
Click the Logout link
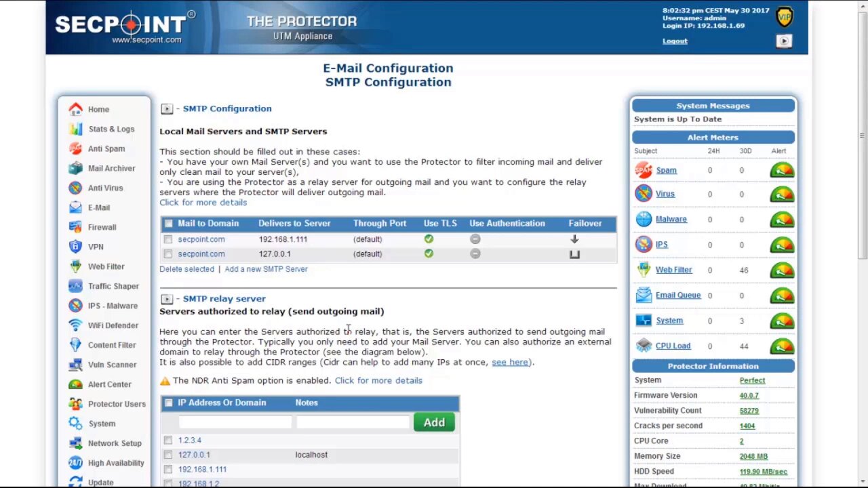pyautogui.click(x=675, y=41)
